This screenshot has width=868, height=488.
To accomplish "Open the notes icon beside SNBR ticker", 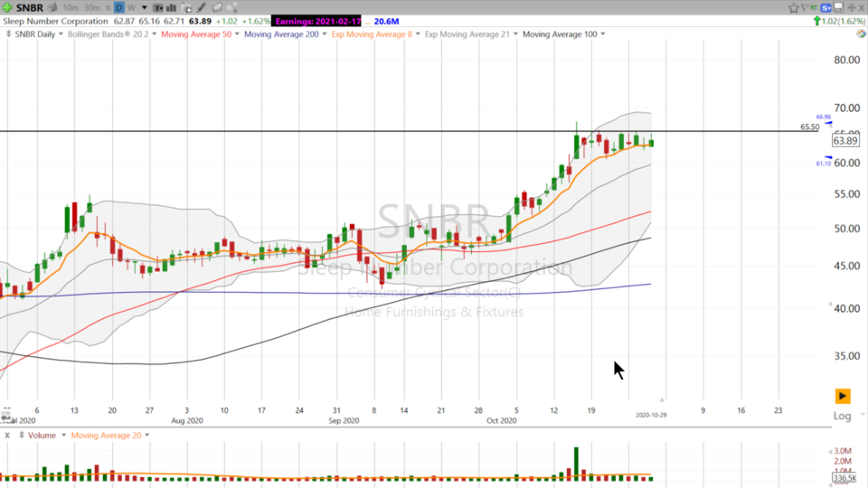I will click(52, 8).
